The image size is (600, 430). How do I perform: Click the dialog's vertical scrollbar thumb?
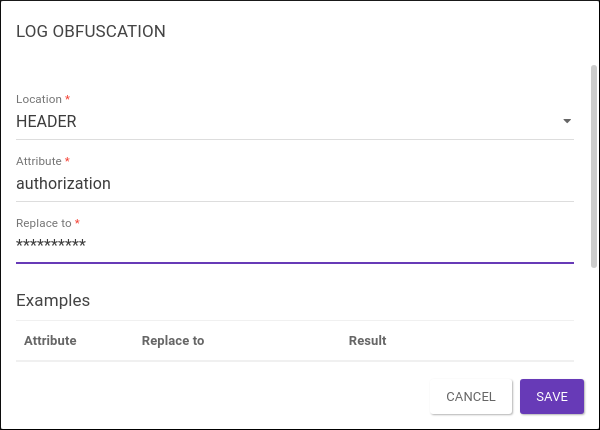coord(594,160)
